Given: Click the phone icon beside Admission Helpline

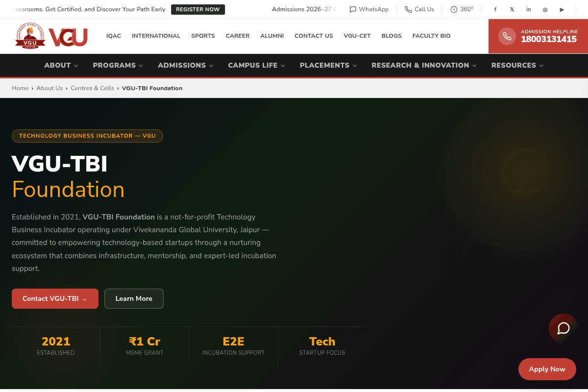Looking at the screenshot, I should (x=507, y=36).
